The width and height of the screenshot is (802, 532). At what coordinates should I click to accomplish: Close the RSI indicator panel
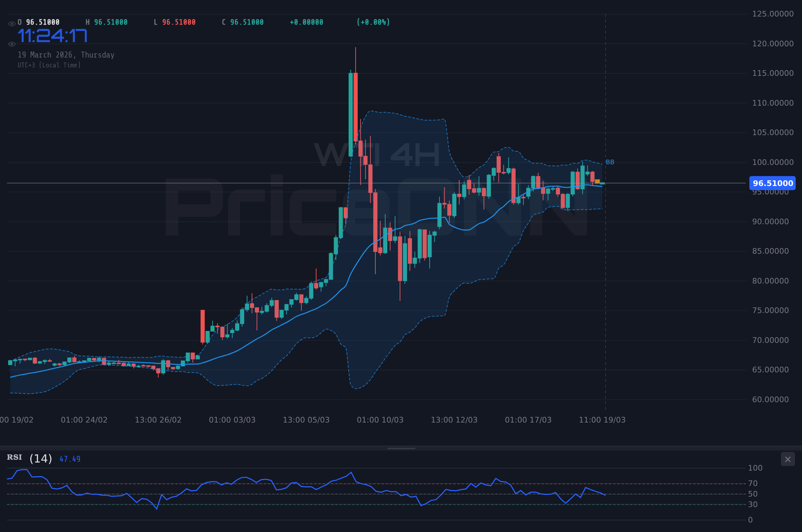click(788, 459)
